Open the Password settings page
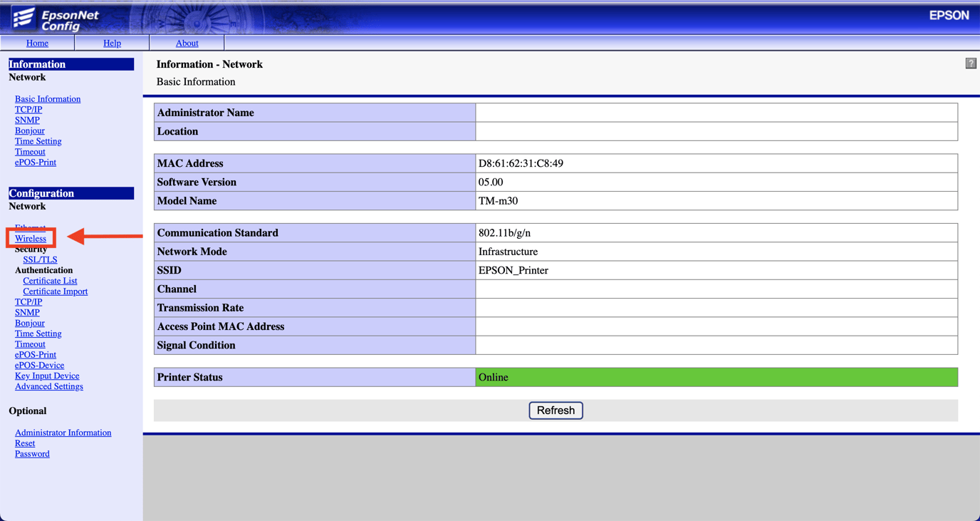This screenshot has width=980, height=521. click(31, 453)
